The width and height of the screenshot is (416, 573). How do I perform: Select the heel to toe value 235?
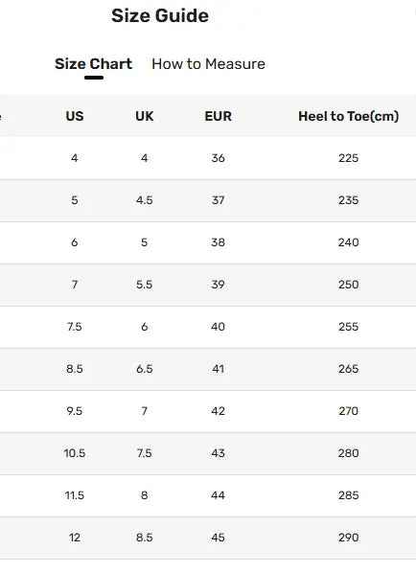[x=348, y=200]
